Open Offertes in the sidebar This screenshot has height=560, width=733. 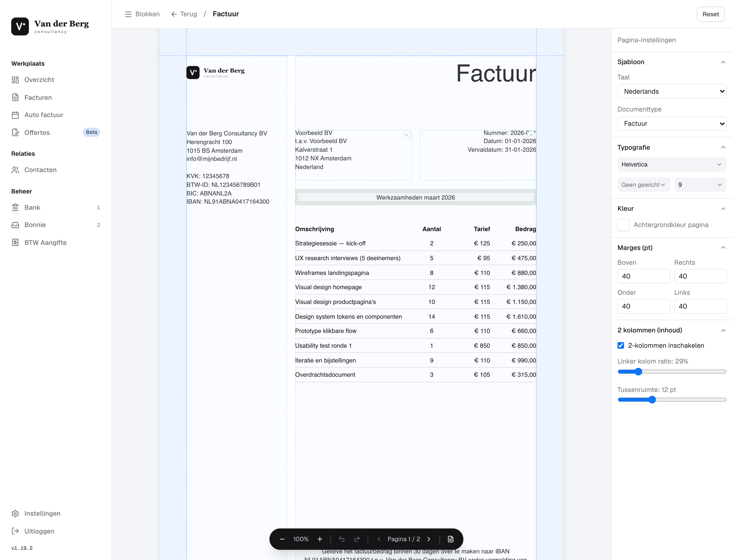click(x=56, y=133)
